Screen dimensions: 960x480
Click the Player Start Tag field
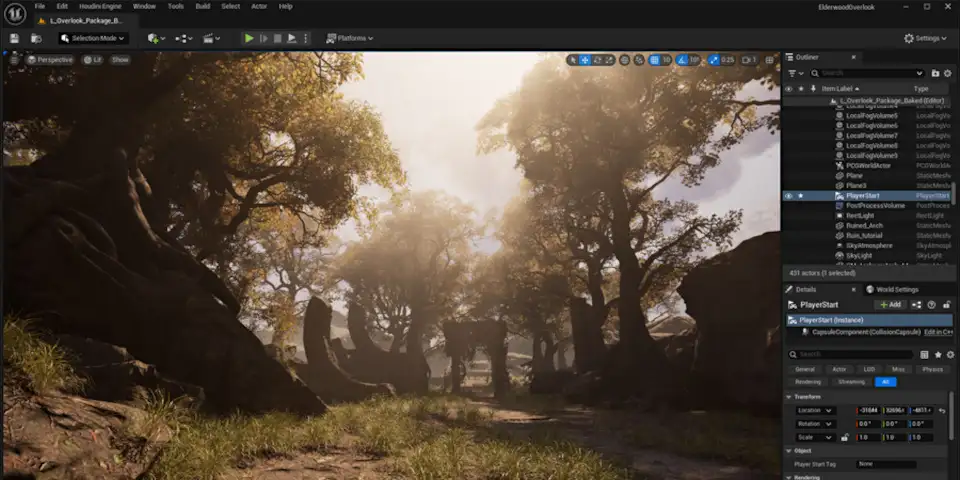(885, 464)
